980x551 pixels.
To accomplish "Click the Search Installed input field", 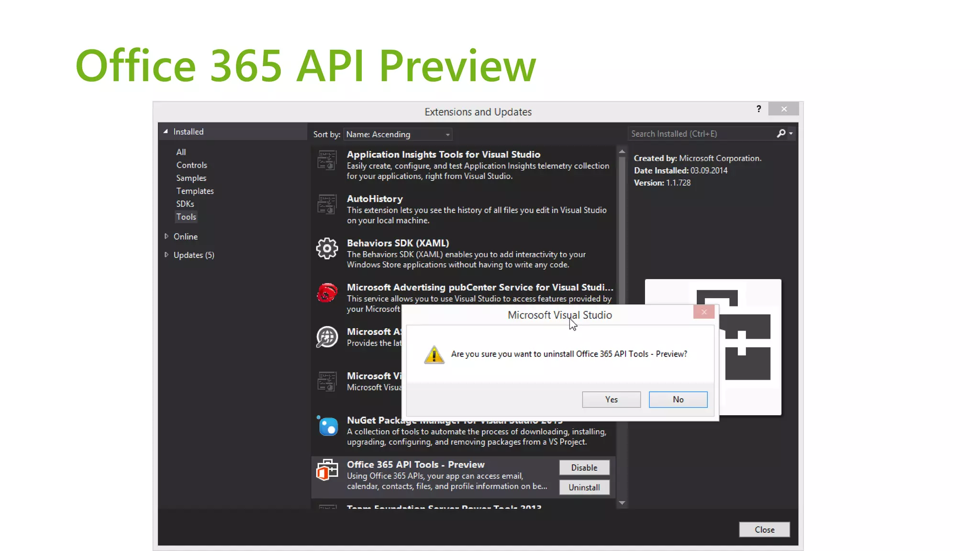I will click(x=701, y=134).
